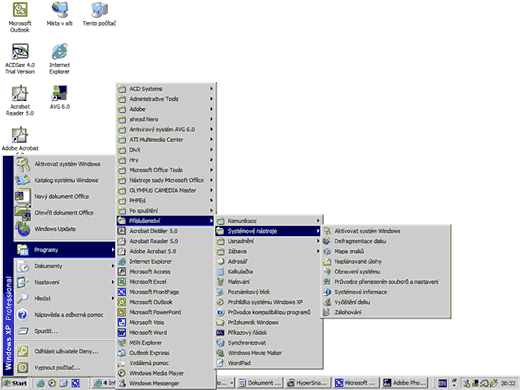Choose Poznámkový blok menu entry
The image size is (520, 390).
point(268,292)
